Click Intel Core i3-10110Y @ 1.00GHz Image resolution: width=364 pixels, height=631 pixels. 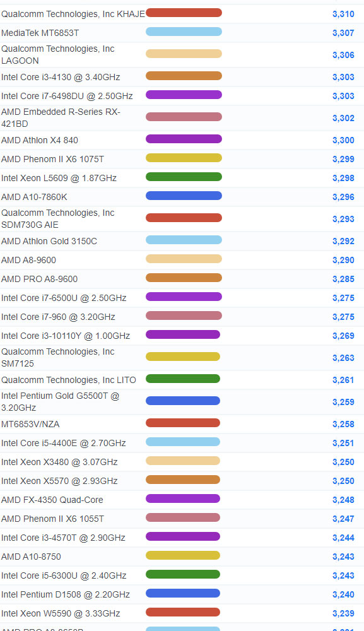pyautogui.click(x=66, y=336)
